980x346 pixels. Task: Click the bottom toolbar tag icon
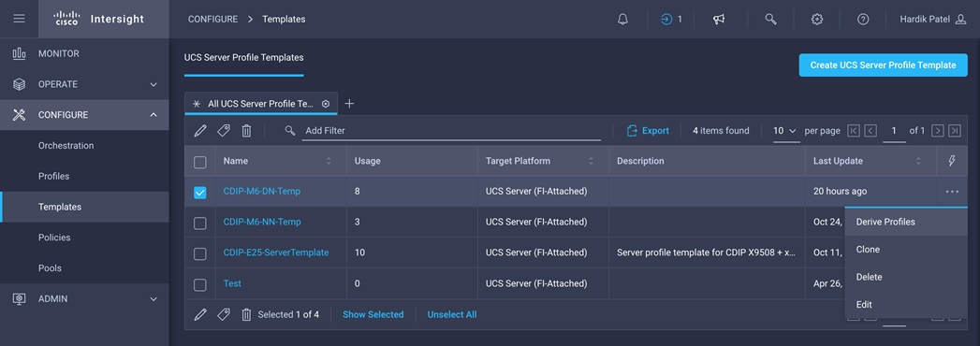coord(223,315)
